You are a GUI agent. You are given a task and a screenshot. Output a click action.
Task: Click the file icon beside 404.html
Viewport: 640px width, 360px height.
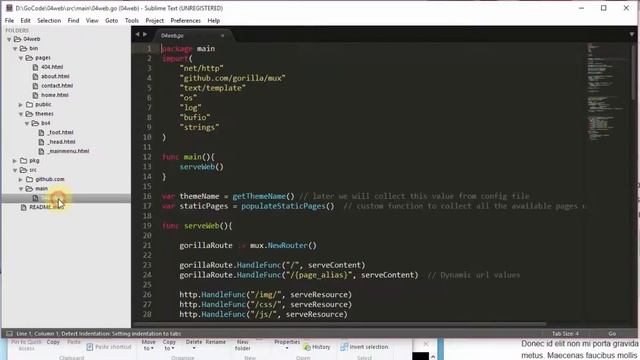35,67
